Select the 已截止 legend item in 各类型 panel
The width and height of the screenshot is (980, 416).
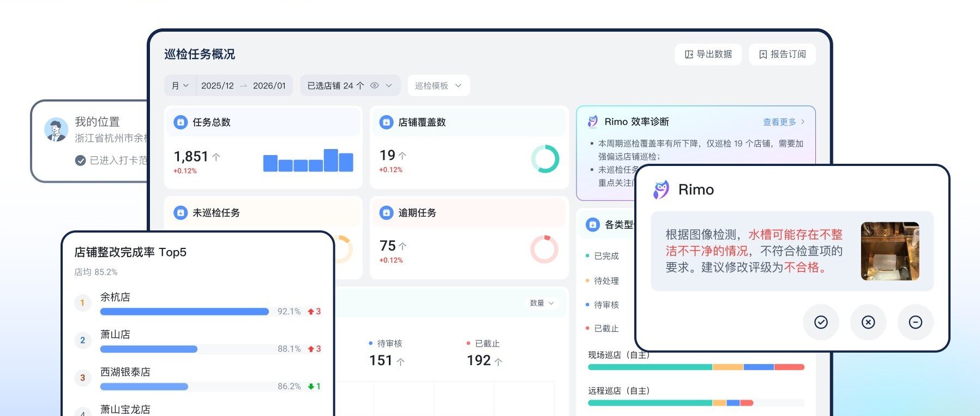pyautogui.click(x=602, y=329)
